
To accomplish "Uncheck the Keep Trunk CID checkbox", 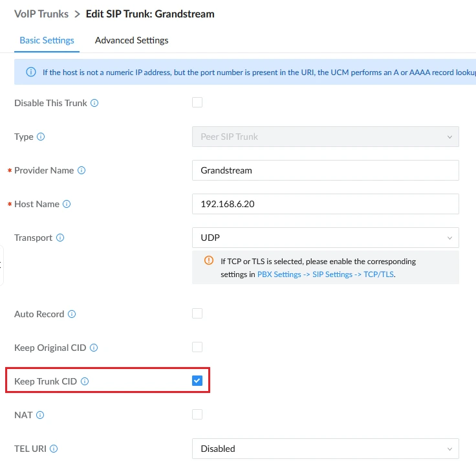I will click(197, 381).
